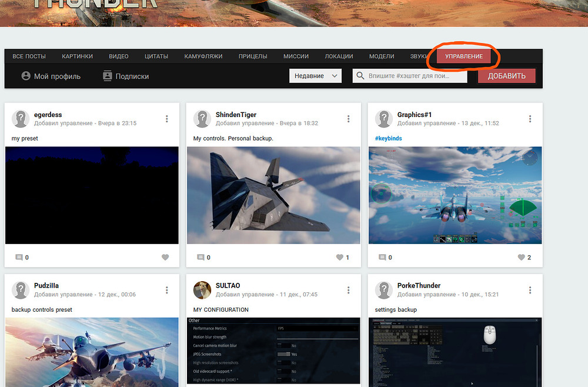
Task: Expand the three-dot menu on Pudzilla post
Action: point(167,290)
